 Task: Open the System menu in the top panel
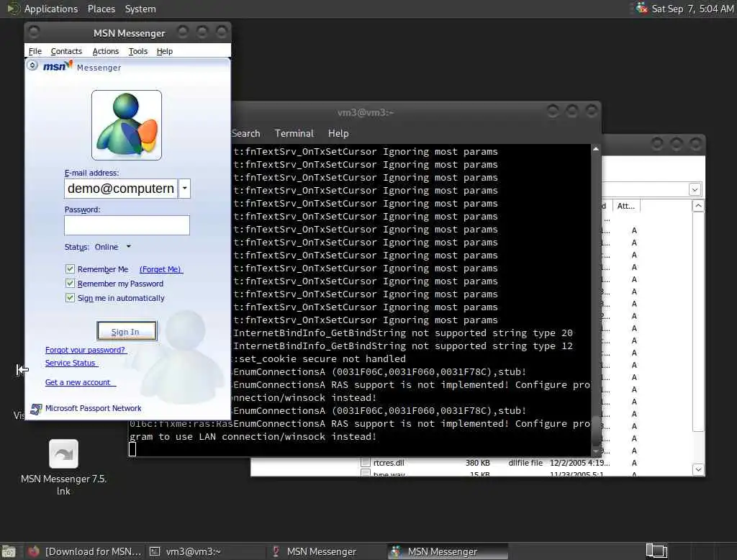click(x=140, y=9)
